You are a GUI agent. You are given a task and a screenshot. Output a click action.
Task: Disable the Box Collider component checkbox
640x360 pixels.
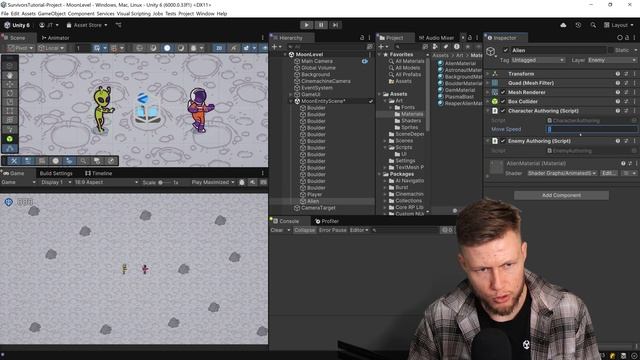coord(503,101)
